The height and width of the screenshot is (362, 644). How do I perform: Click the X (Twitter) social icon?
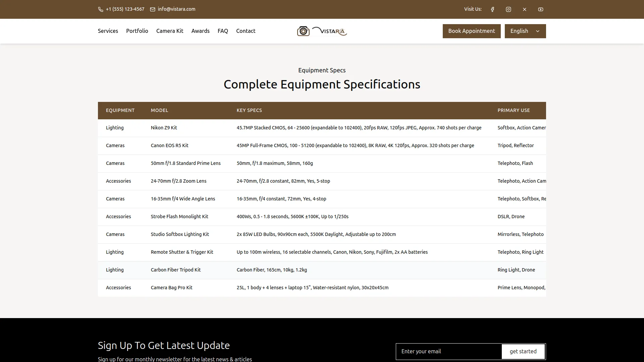(x=524, y=9)
